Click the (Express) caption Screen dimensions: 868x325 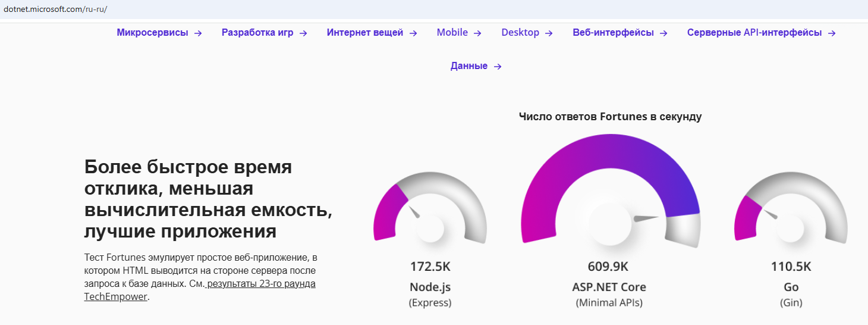pos(430,303)
